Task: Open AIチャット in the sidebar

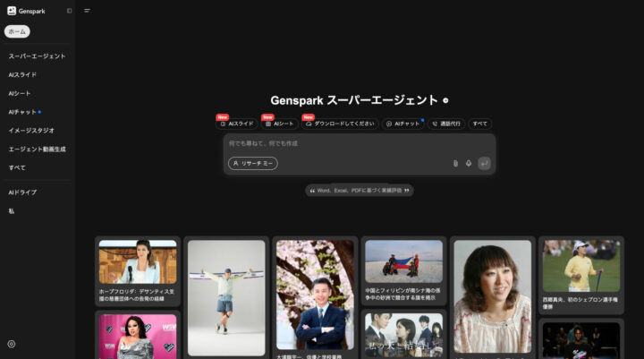Action: [x=22, y=112]
